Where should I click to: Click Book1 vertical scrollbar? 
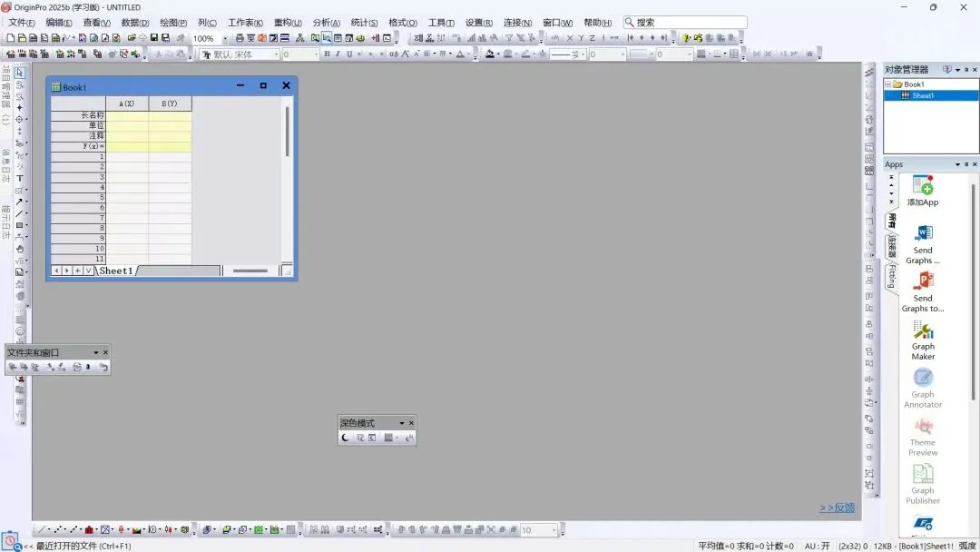click(x=288, y=132)
